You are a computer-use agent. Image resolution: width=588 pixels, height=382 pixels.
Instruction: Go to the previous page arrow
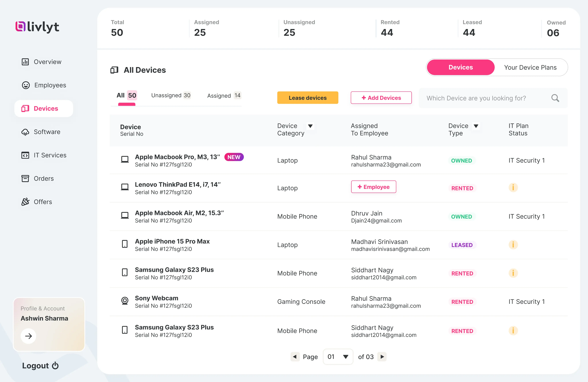[x=295, y=357]
